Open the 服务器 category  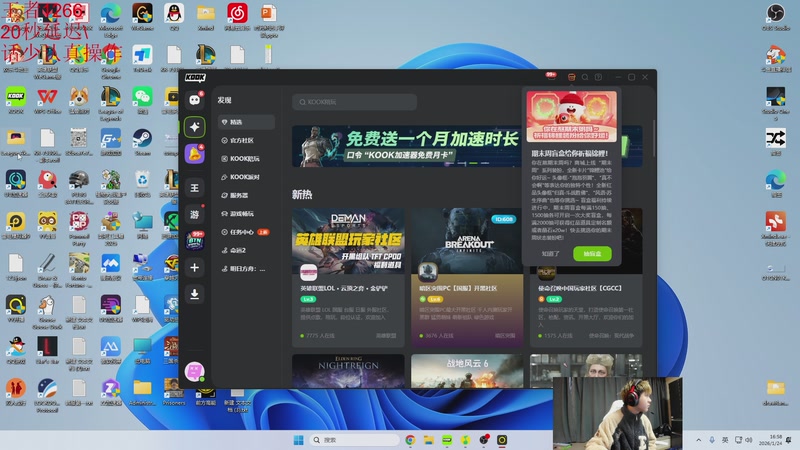[246, 195]
